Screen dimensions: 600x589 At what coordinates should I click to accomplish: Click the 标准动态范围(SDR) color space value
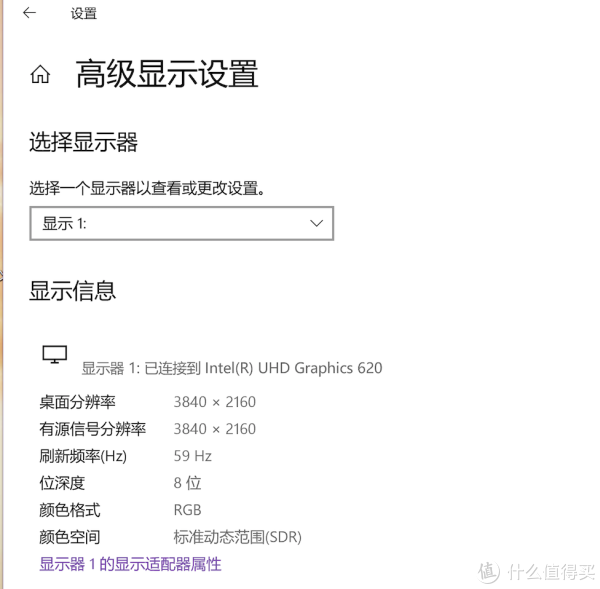pos(238,537)
